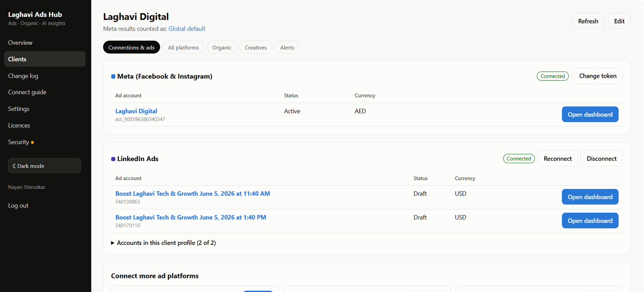
Task: Open the 11:40 AM Boost Laghavi campaign link
Action: [x=193, y=194]
